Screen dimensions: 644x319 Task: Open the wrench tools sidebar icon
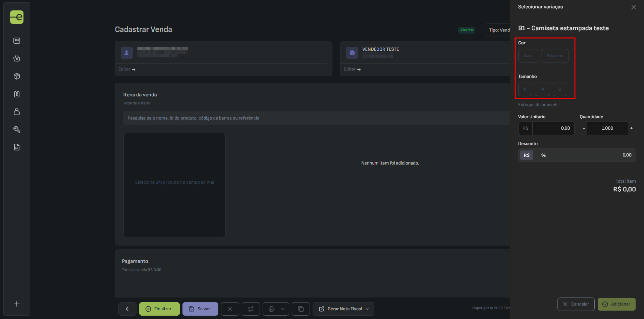point(17,129)
